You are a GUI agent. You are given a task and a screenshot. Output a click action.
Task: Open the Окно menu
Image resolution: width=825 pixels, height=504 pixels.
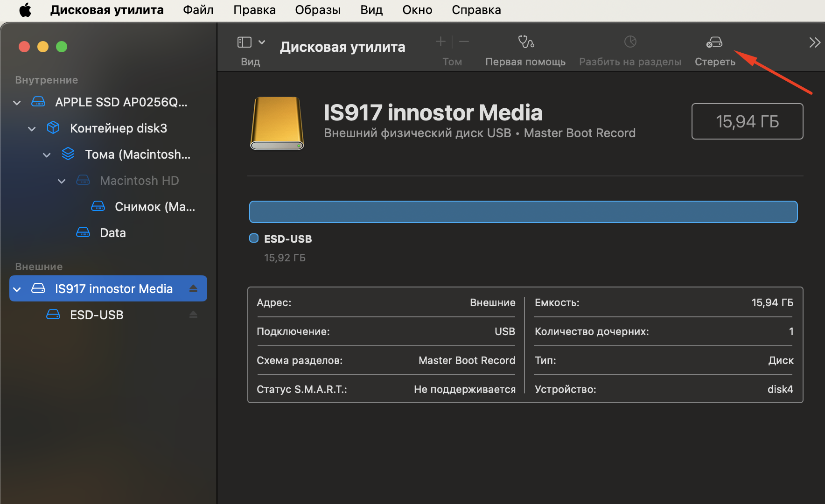pos(417,10)
